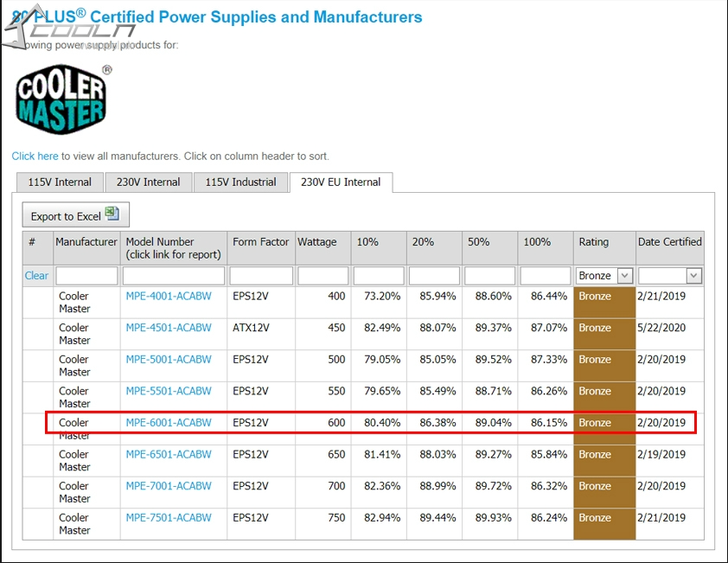Click the Excel icon on Export button
Image resolution: width=728 pixels, height=563 pixels.
(112, 214)
